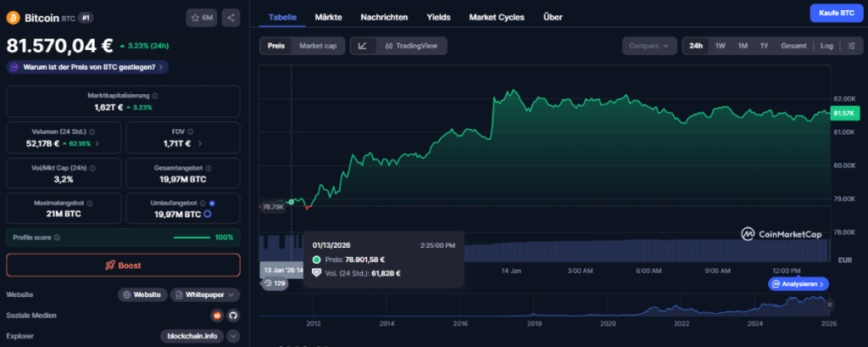This screenshot has width=868, height=347.
Task: Open the blockchain.info explorer link
Action: pyautogui.click(x=192, y=336)
